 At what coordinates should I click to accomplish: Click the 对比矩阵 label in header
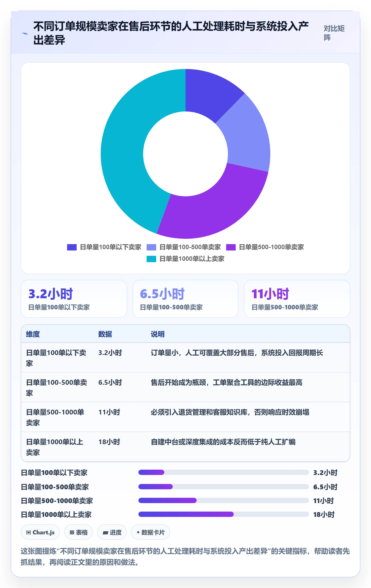pyautogui.click(x=334, y=33)
